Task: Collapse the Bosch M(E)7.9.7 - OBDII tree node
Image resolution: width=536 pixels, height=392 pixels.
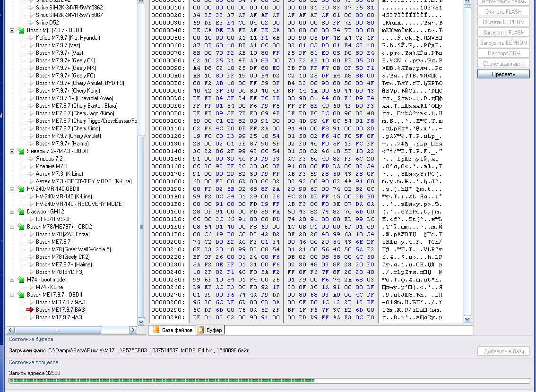Action: click(12, 30)
